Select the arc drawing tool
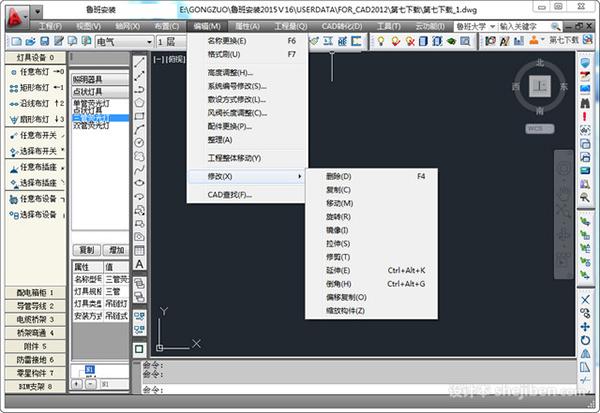Screen dimensions: 600x413 point(139,129)
